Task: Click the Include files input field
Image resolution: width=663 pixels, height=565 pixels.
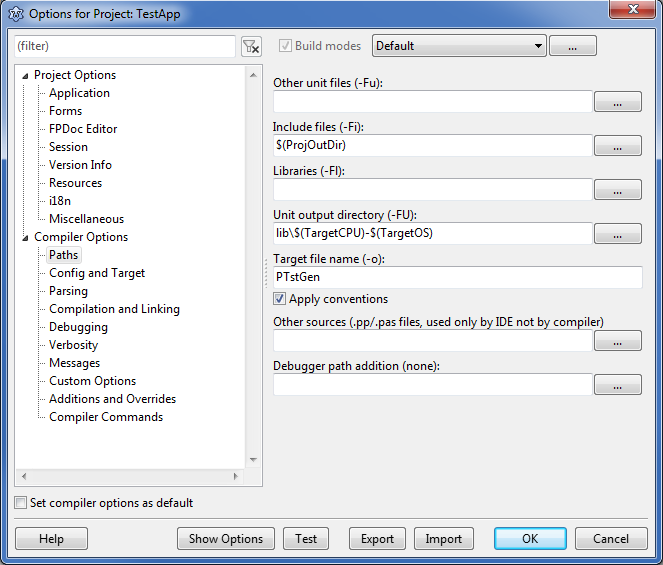Action: [x=433, y=145]
